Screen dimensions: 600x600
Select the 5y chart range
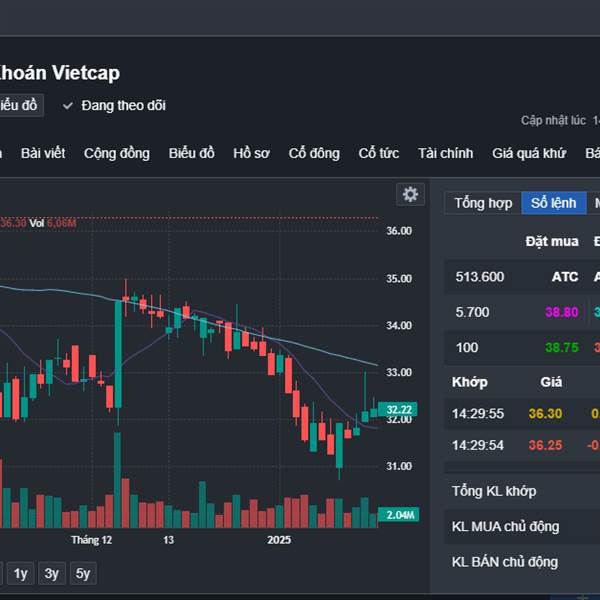coord(83,573)
